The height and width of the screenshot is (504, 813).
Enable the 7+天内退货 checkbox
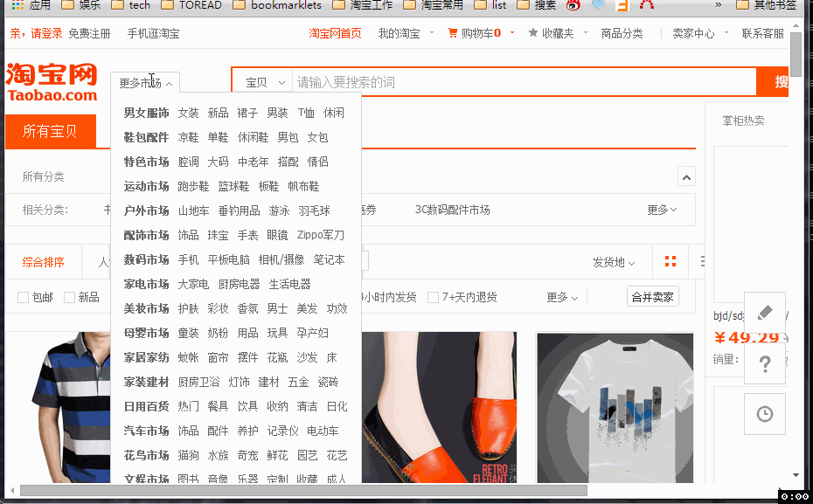pyautogui.click(x=433, y=297)
